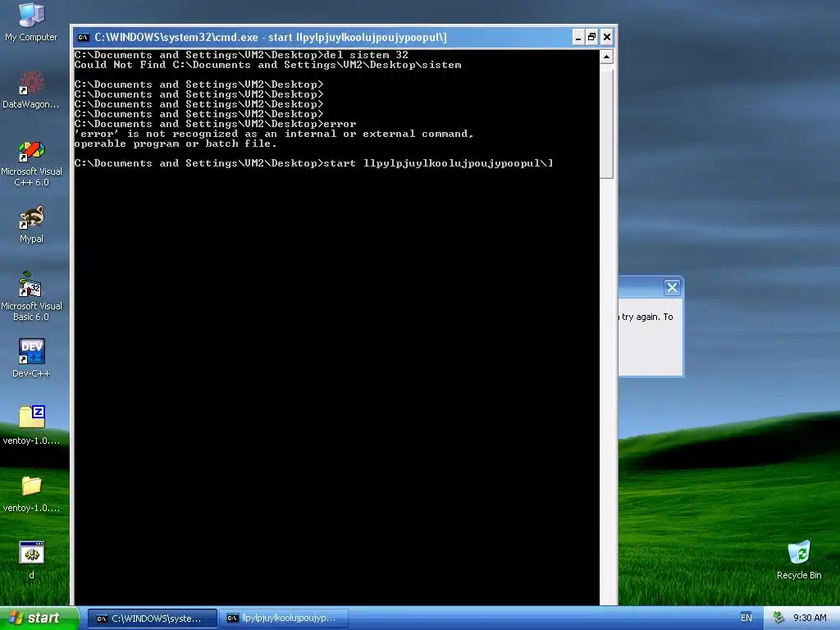Viewport: 840px width, 630px height.
Task: Click the network tray icon
Action: 778,618
